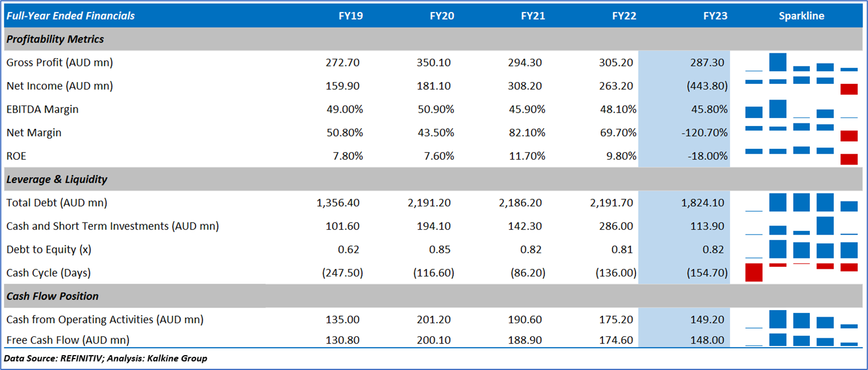Click the Net Income sparkline chart
The image size is (868, 370).
(801, 86)
